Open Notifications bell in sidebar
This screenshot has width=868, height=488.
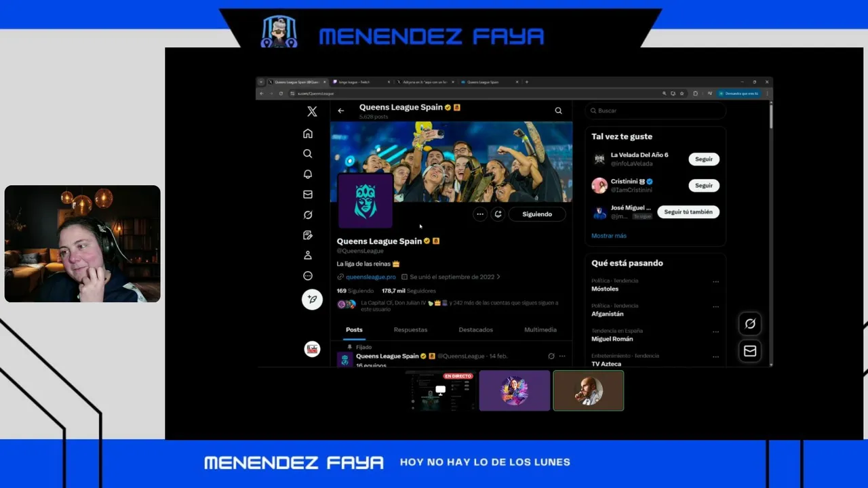(308, 174)
